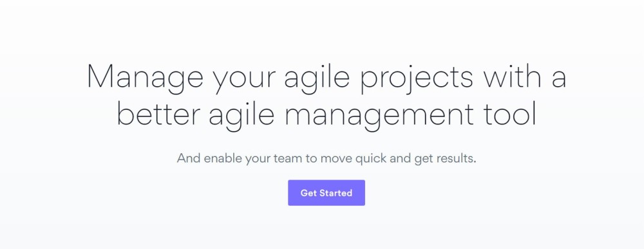Viewport: 644px width, 249px height.
Task: Click the headline line starting with better
Action: click(327, 115)
